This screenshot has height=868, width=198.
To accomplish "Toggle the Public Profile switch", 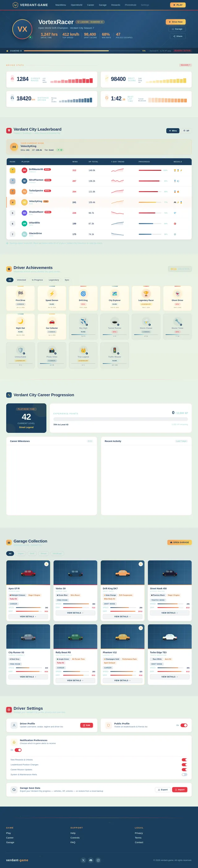I will tap(184, 725).
